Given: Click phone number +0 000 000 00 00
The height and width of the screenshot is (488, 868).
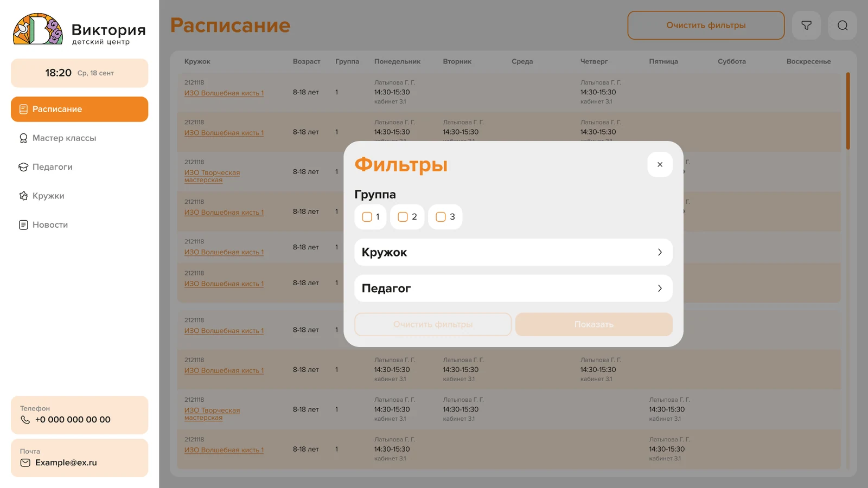Looking at the screenshot, I should click(x=73, y=420).
